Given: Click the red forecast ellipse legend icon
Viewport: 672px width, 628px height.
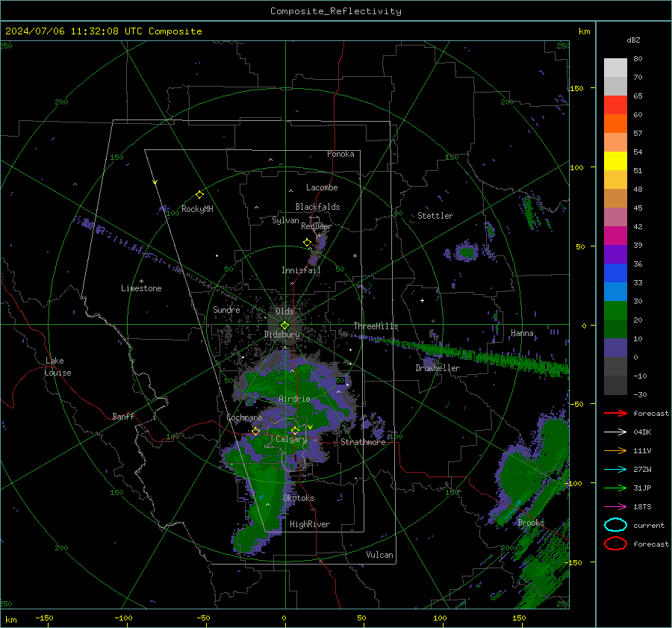Looking at the screenshot, I should click(x=615, y=544).
